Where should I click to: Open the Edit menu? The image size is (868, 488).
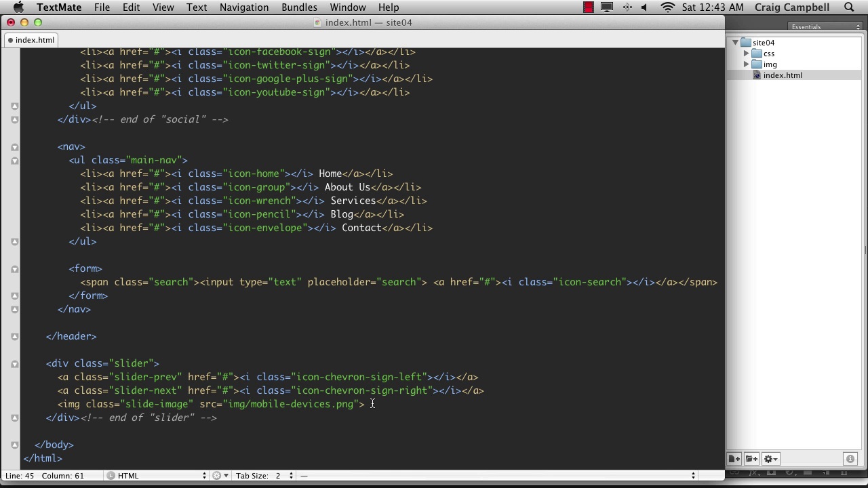(131, 7)
